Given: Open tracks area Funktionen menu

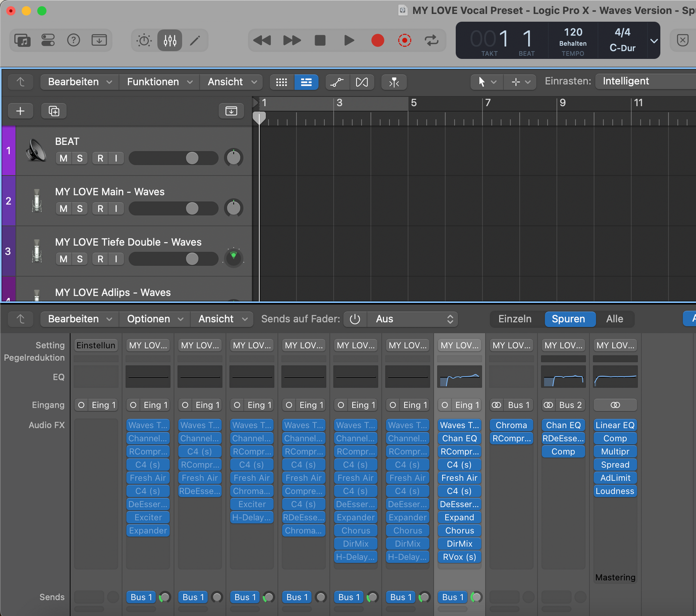Looking at the screenshot, I should click(x=159, y=82).
